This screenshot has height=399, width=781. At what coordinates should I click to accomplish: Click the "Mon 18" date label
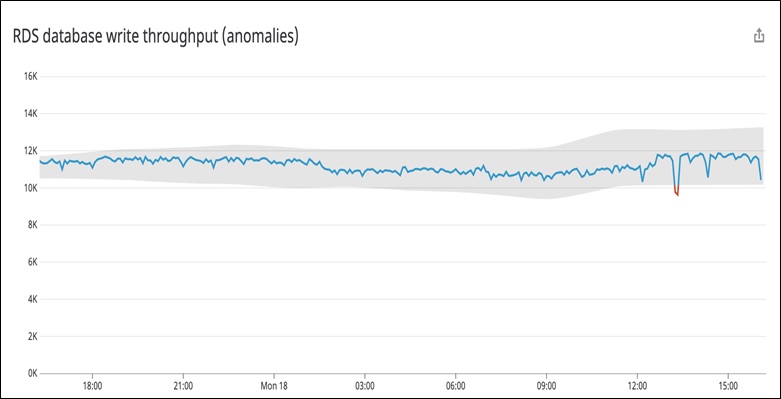(x=274, y=386)
